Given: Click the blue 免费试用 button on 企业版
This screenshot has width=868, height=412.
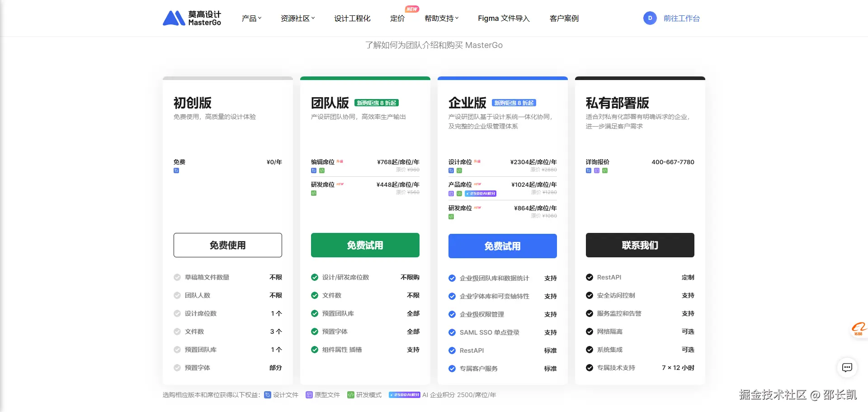Looking at the screenshot, I should [x=503, y=246].
